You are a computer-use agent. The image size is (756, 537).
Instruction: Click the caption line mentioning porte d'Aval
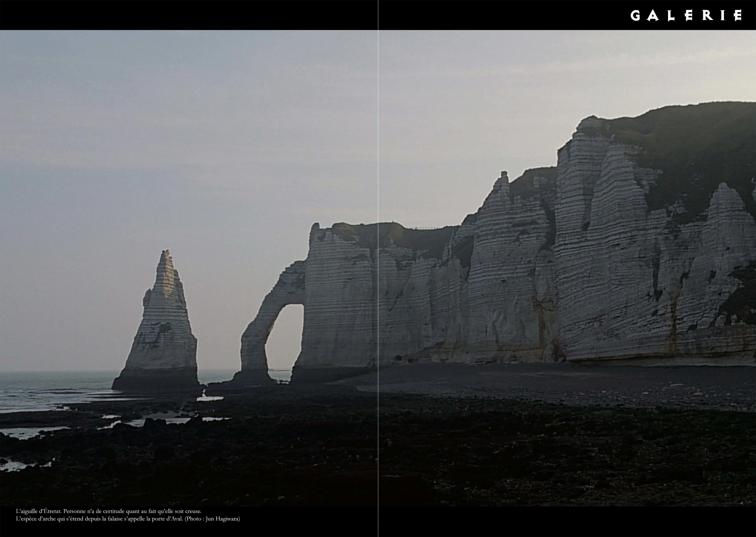tap(128, 519)
